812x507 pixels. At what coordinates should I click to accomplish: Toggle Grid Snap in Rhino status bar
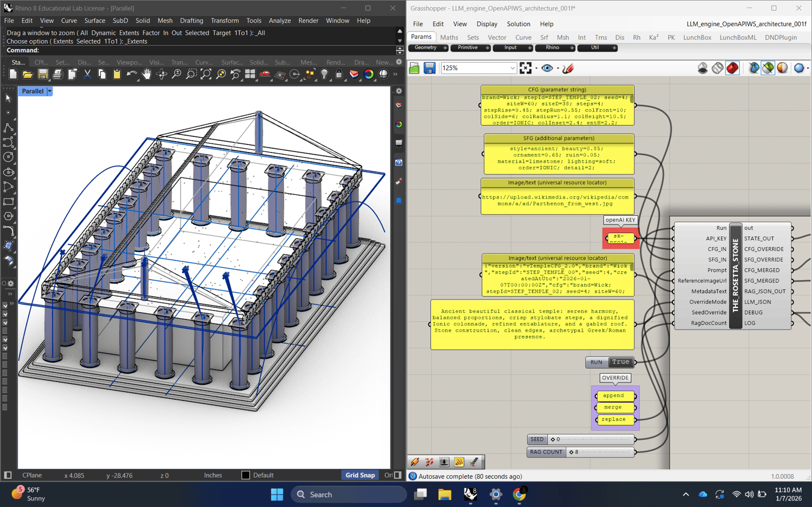pos(360,475)
